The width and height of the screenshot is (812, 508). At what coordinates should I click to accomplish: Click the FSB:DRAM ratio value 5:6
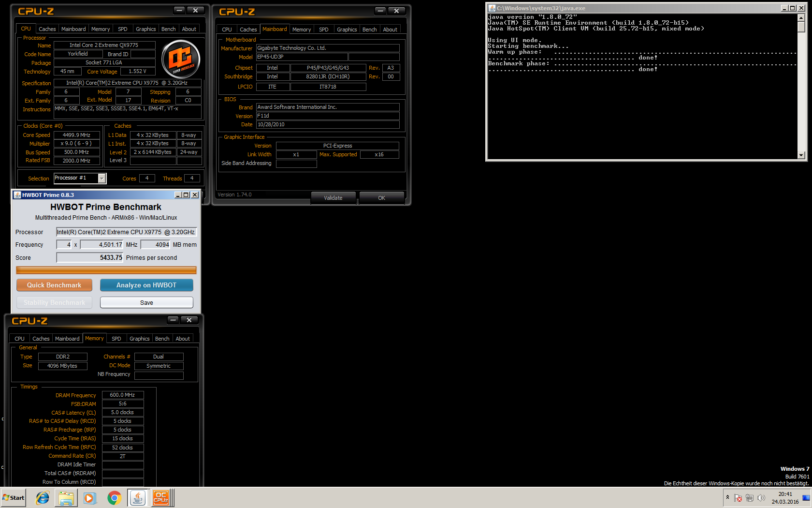click(x=123, y=403)
